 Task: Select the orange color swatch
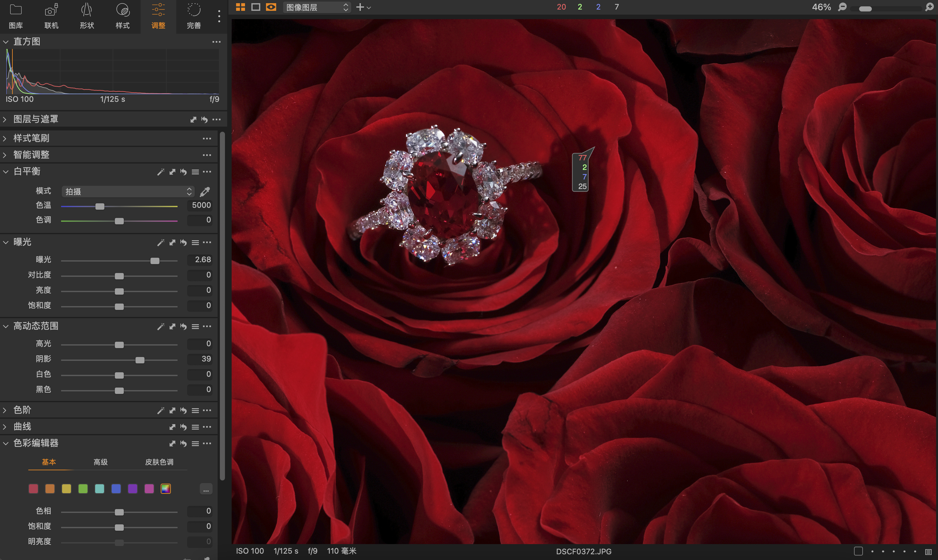[50, 489]
